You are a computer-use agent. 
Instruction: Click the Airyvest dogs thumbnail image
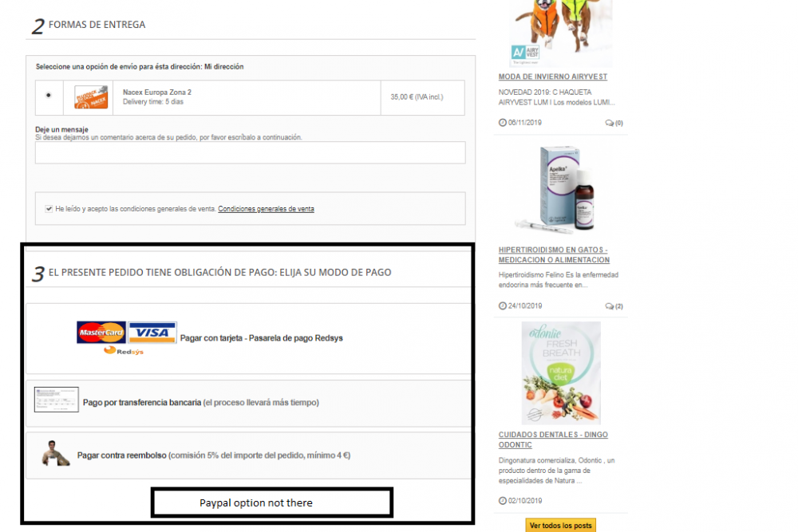pyautogui.click(x=561, y=33)
